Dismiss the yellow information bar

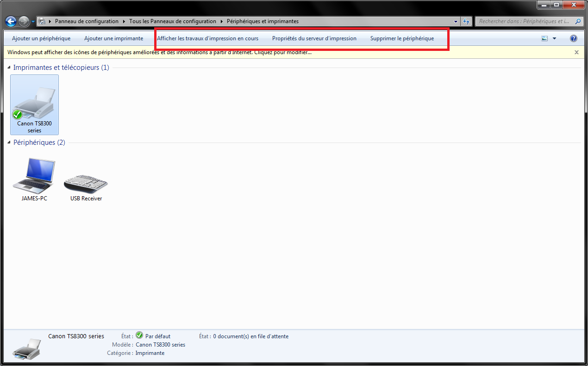coord(576,52)
